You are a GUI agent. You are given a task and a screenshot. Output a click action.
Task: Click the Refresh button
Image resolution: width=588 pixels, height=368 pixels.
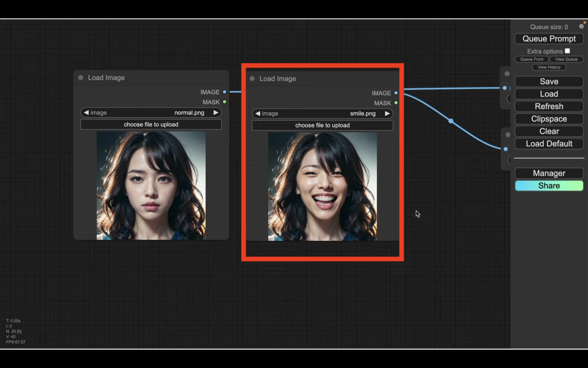tap(549, 106)
